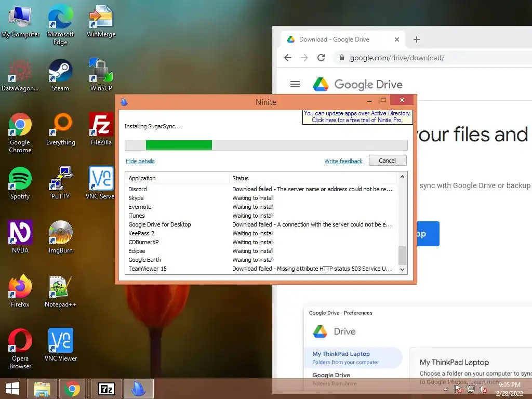This screenshot has height=399, width=532.
Task: Open the My Computer desktop icon
Action: 20,22
